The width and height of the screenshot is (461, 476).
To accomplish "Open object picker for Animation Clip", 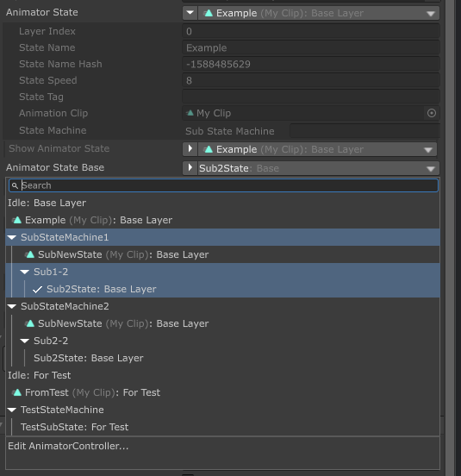I will 432,113.
